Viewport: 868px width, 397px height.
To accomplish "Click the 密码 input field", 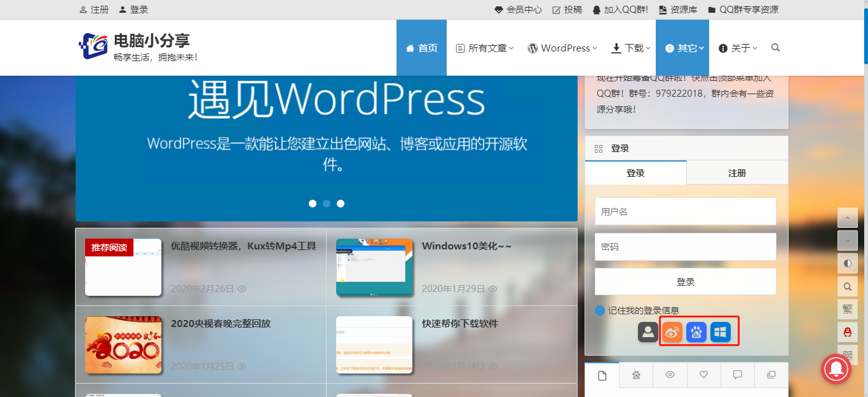I will [x=686, y=246].
